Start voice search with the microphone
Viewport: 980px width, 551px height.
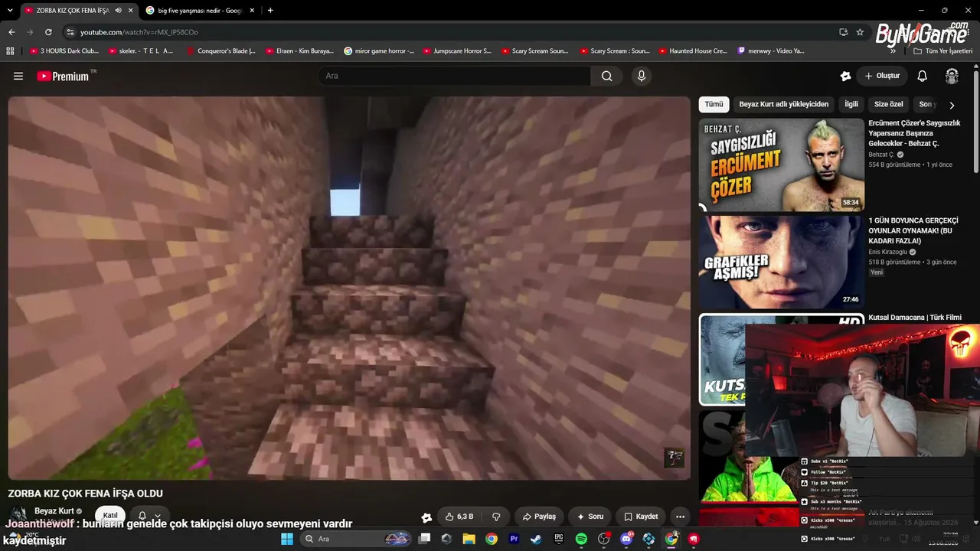[642, 76]
